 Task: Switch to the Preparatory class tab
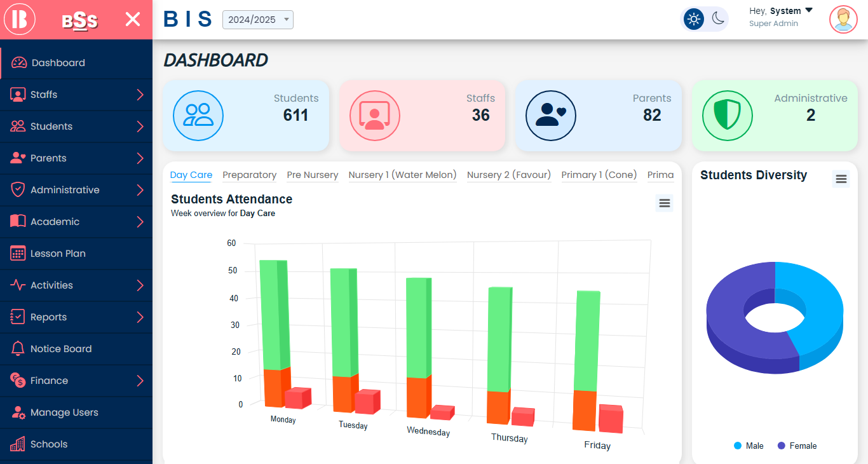coord(249,175)
